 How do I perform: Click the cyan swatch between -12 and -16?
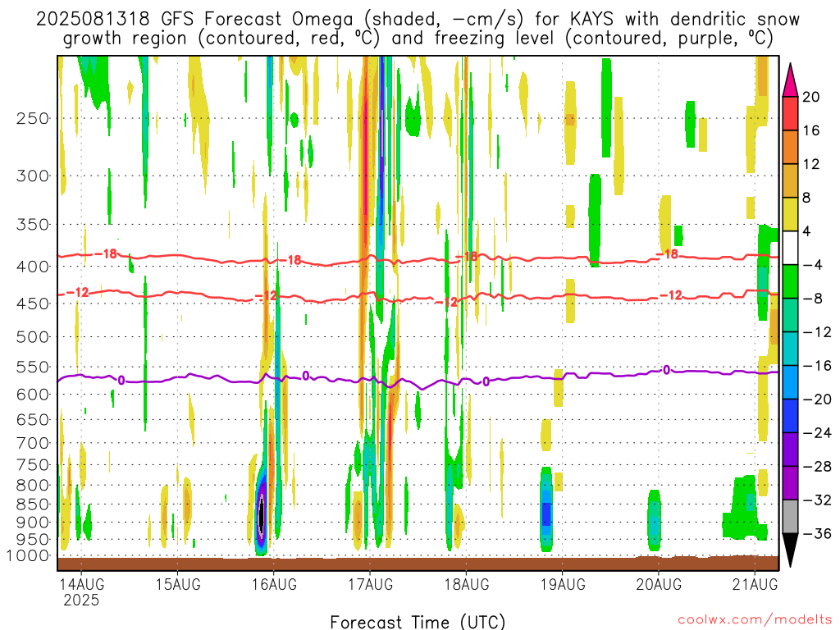coord(790,349)
